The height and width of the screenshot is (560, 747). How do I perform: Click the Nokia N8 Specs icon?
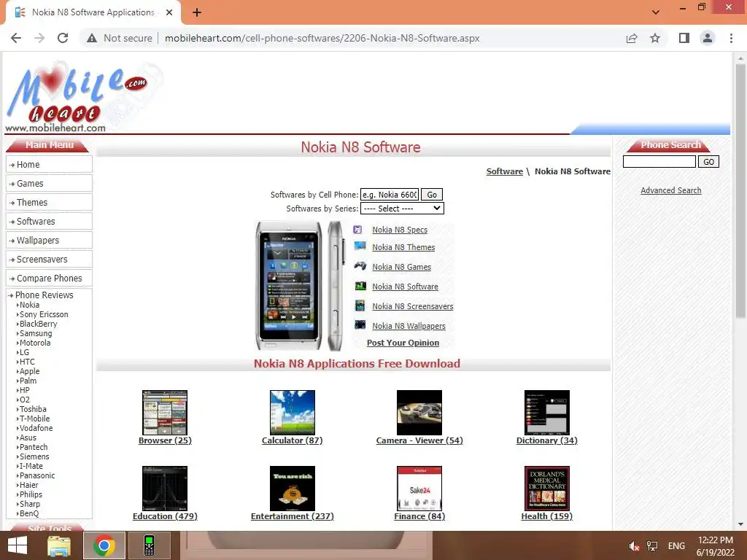pos(357,230)
